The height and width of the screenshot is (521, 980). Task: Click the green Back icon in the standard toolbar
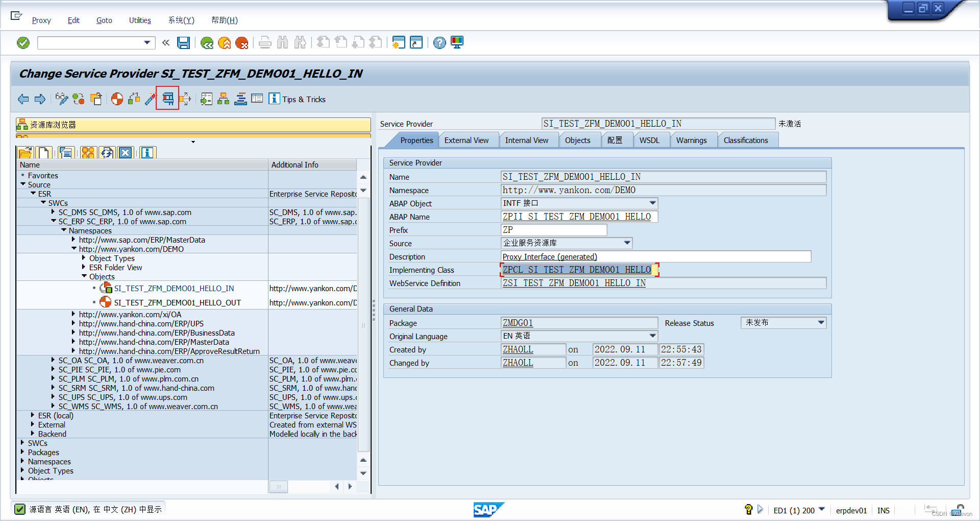click(207, 43)
